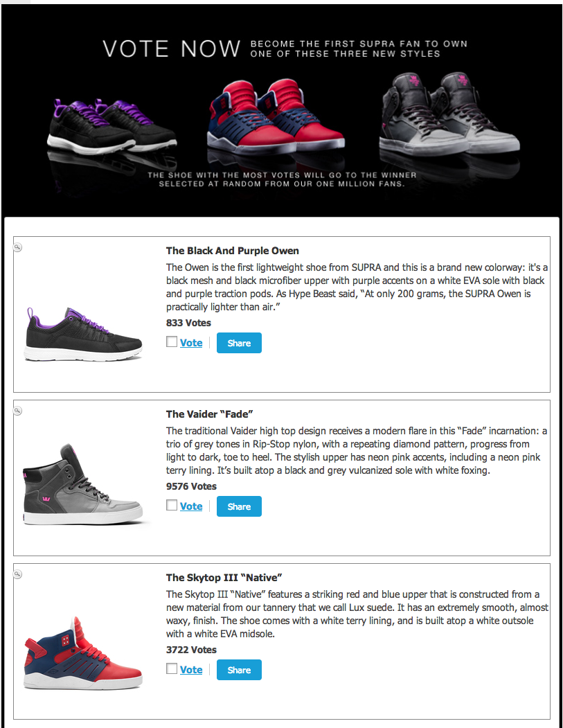Click the purple-laced shoes in the banner
This screenshot has height=728, width=563.
[x=112, y=125]
